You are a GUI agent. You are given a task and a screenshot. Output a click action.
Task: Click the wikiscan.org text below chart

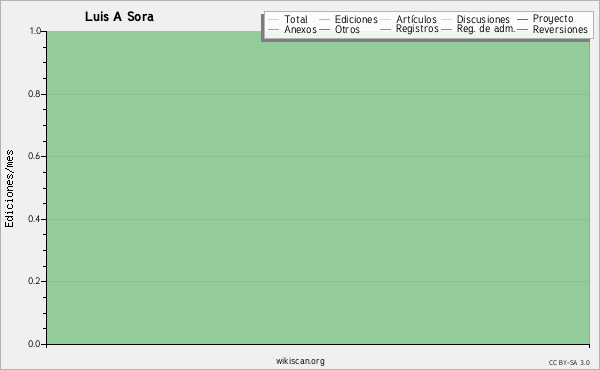[x=300, y=361]
